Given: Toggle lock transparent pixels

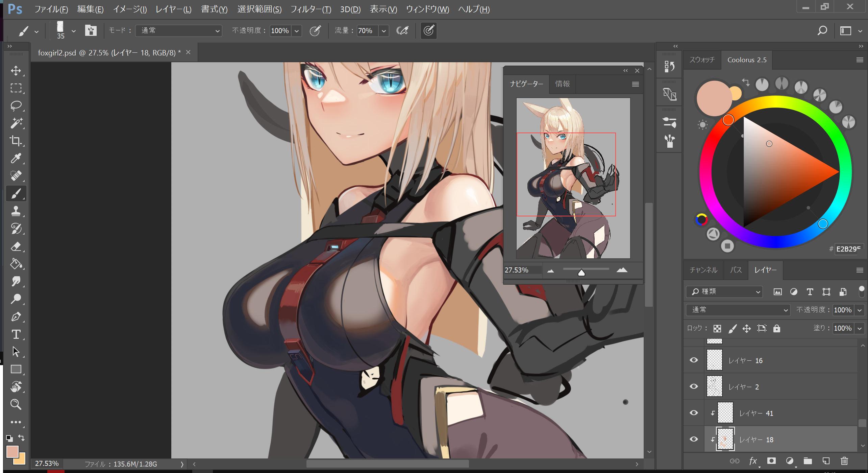Looking at the screenshot, I should point(717,328).
